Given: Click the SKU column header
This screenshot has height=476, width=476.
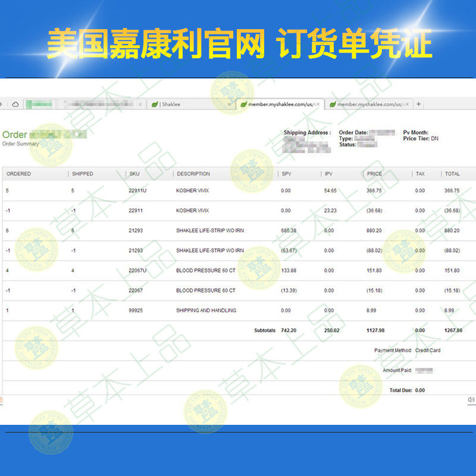Looking at the screenshot, I should tap(134, 174).
